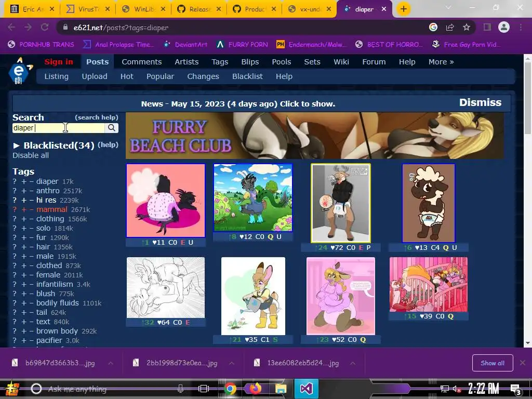The width and height of the screenshot is (532, 399).
Task: Open the Windows Start button
Action: click(x=12, y=389)
